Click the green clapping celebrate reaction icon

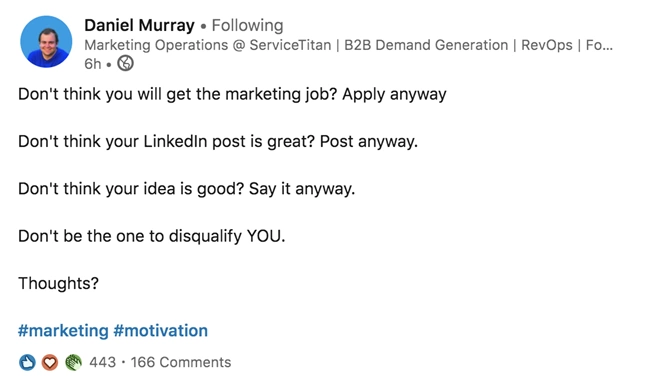[73, 363]
